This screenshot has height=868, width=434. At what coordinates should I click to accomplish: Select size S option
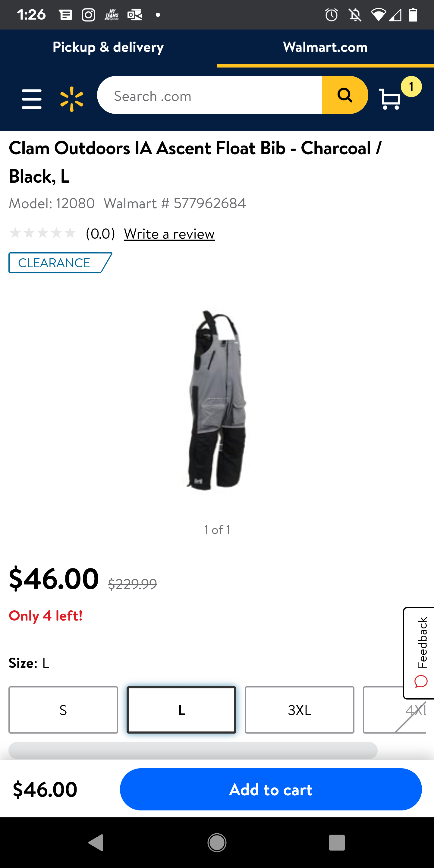pos(63,710)
